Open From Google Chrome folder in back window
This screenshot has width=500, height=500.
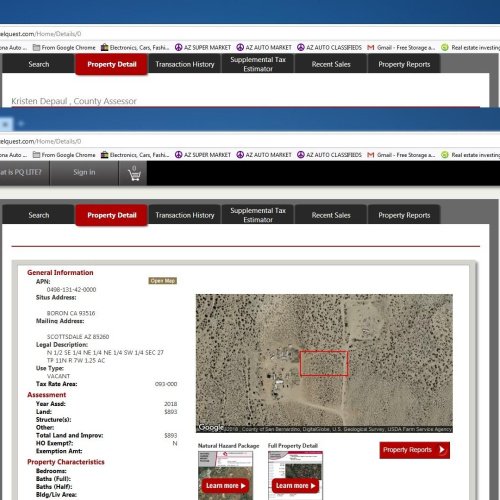click(x=64, y=48)
